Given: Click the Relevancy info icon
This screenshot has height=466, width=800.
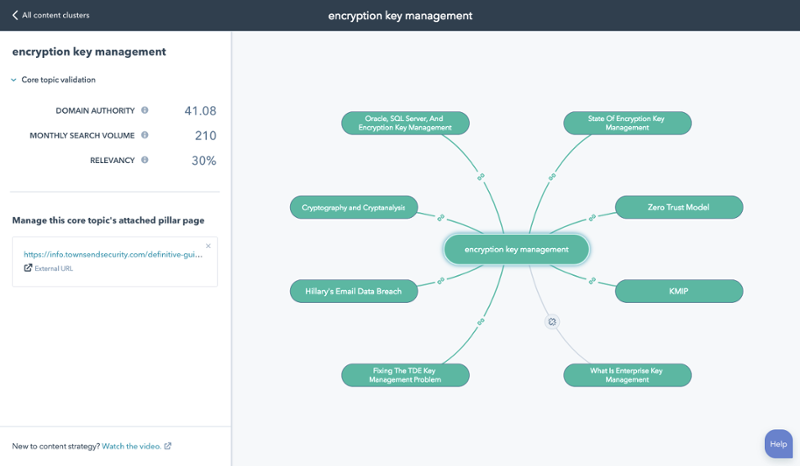Looking at the screenshot, I should [x=145, y=160].
